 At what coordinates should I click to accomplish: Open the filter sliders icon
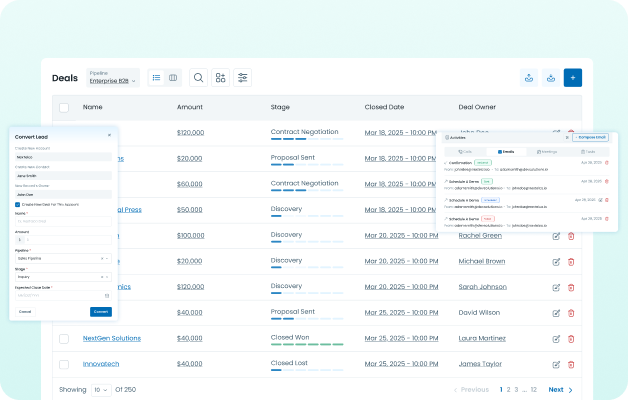242,77
